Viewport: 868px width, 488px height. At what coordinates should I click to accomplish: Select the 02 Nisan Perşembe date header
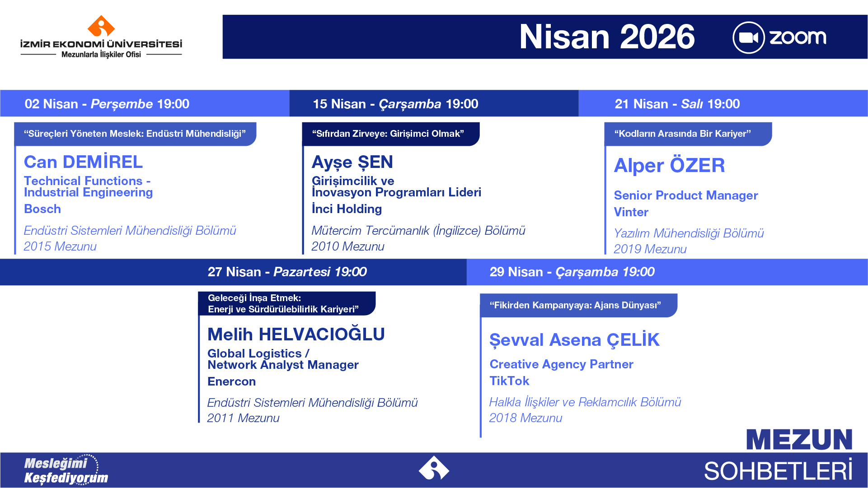[107, 104]
